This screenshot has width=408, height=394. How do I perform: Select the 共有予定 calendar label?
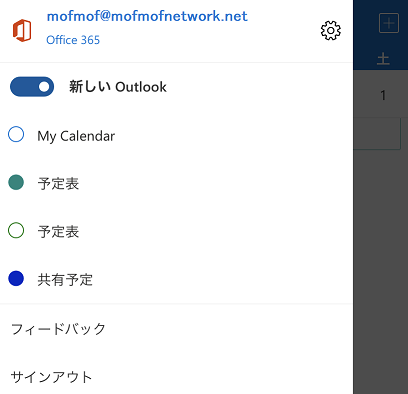[65, 280]
